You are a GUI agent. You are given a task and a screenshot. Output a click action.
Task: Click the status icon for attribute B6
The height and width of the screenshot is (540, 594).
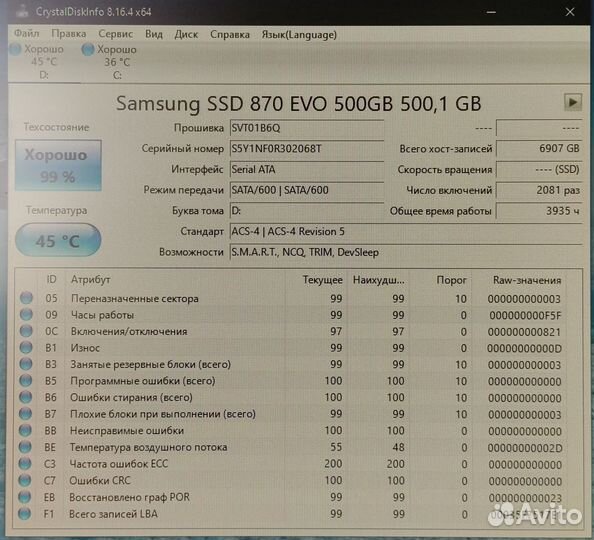[x=25, y=397]
